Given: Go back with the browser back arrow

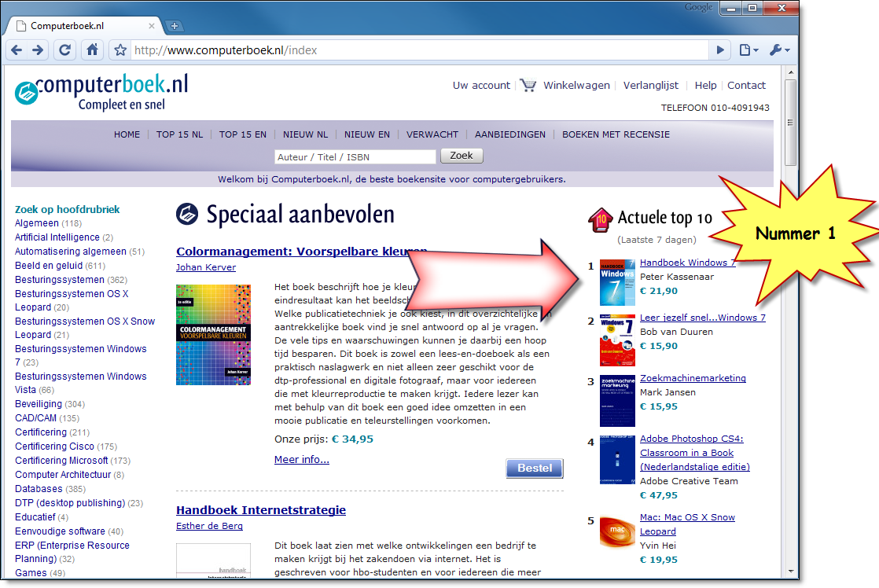Looking at the screenshot, I should pos(17,50).
